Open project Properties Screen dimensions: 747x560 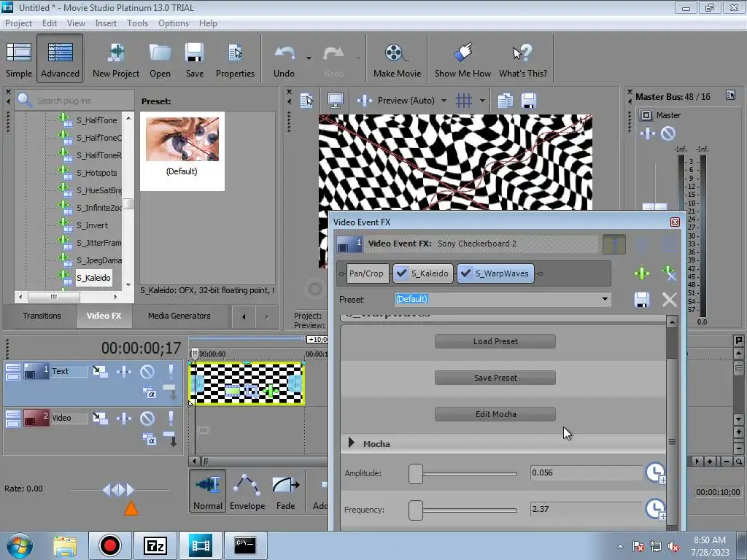click(x=235, y=59)
